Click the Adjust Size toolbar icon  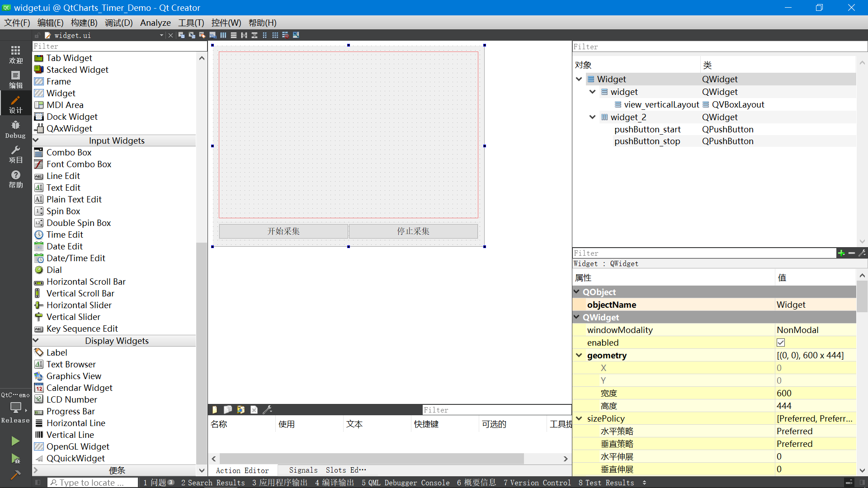pos(296,35)
